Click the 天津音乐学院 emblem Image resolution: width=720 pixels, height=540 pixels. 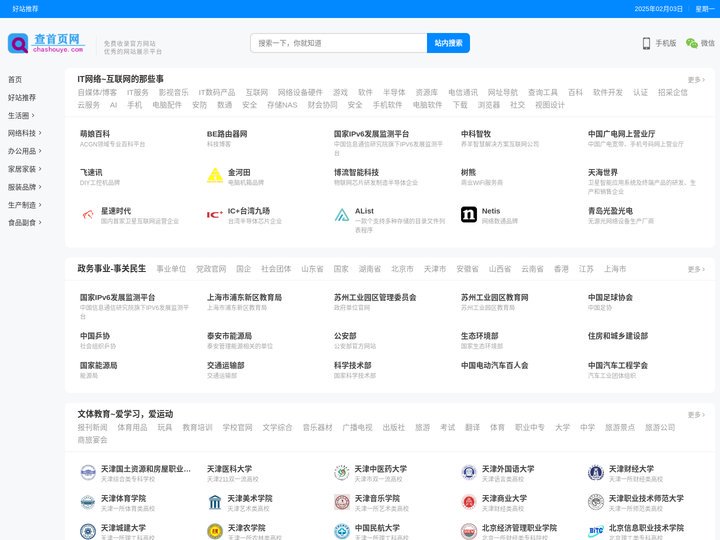(x=342, y=501)
